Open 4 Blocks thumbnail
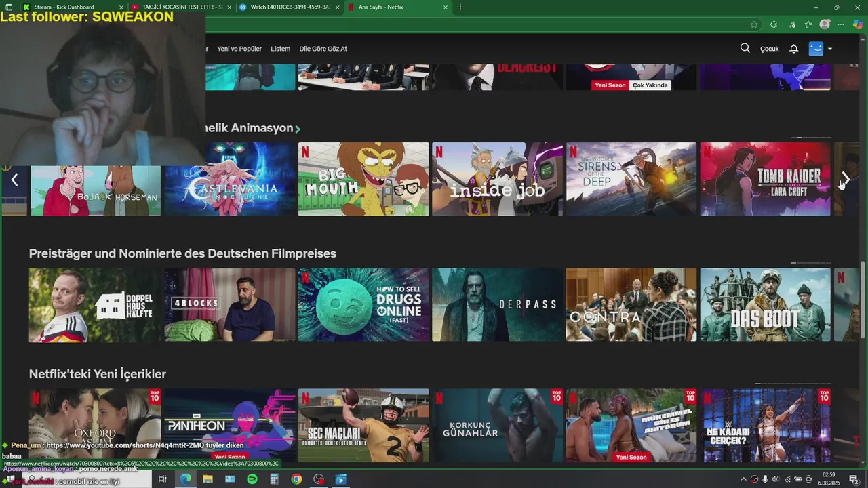Image resolution: width=868 pixels, height=488 pixels. pos(229,304)
